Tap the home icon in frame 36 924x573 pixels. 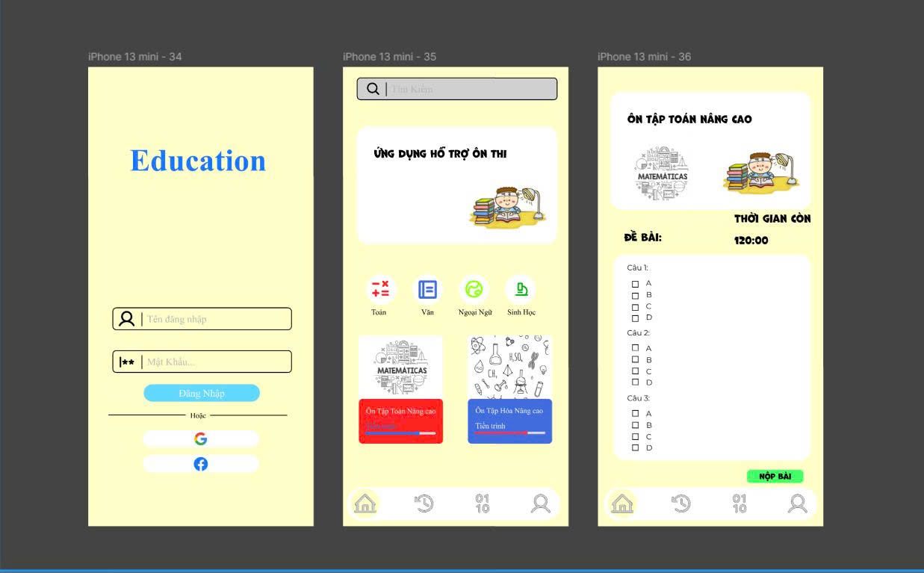pos(622,504)
